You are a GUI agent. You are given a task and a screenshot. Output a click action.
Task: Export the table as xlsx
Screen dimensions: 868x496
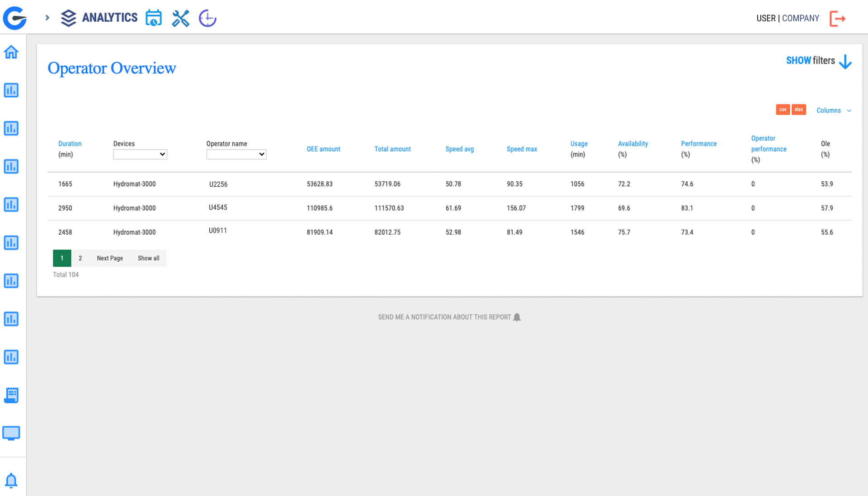point(798,109)
